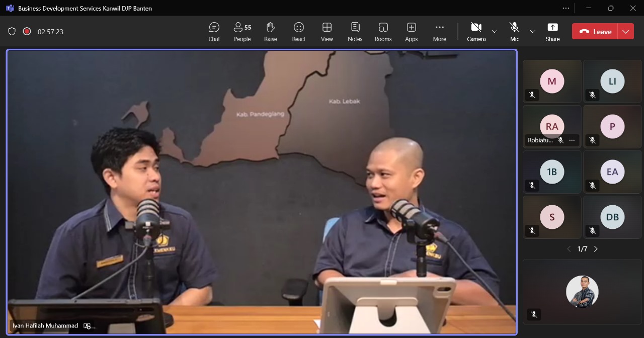The height and width of the screenshot is (338, 644).
Task: Open the Apps panel
Action: point(412,31)
